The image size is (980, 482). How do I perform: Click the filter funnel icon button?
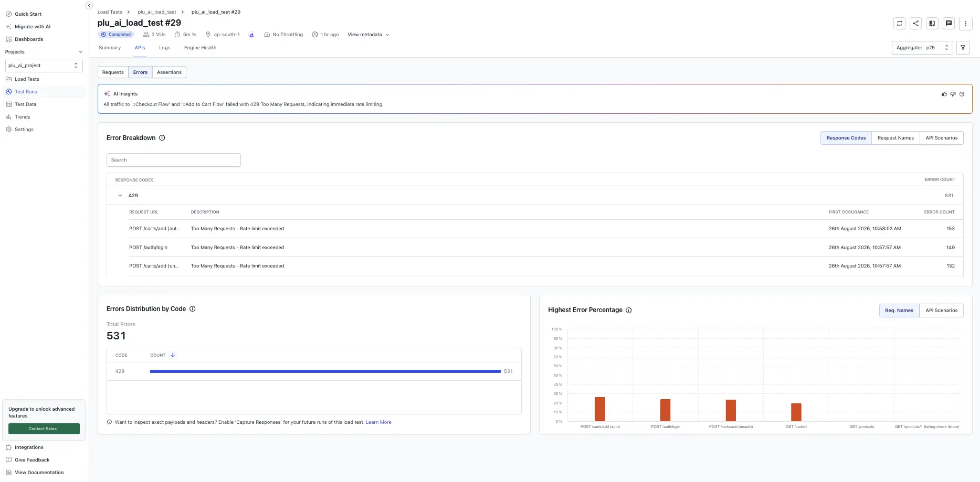(x=963, y=48)
